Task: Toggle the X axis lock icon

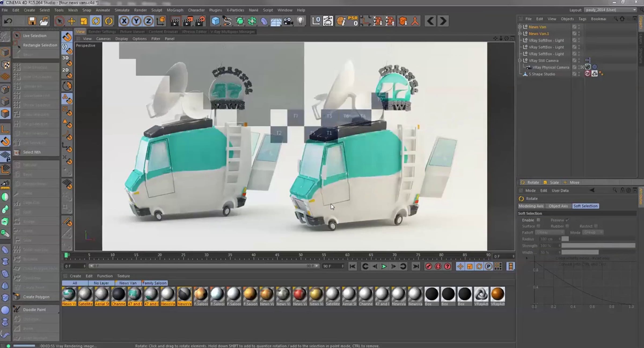Action: pos(124,21)
